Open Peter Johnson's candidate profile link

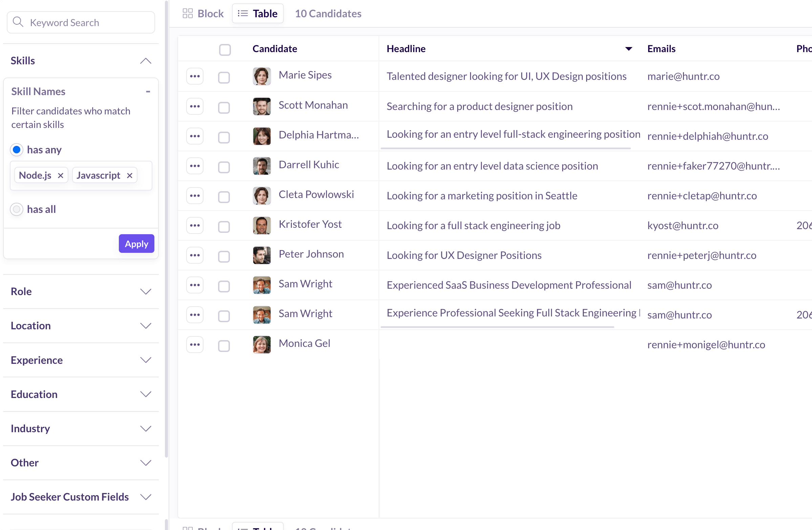[x=311, y=254]
